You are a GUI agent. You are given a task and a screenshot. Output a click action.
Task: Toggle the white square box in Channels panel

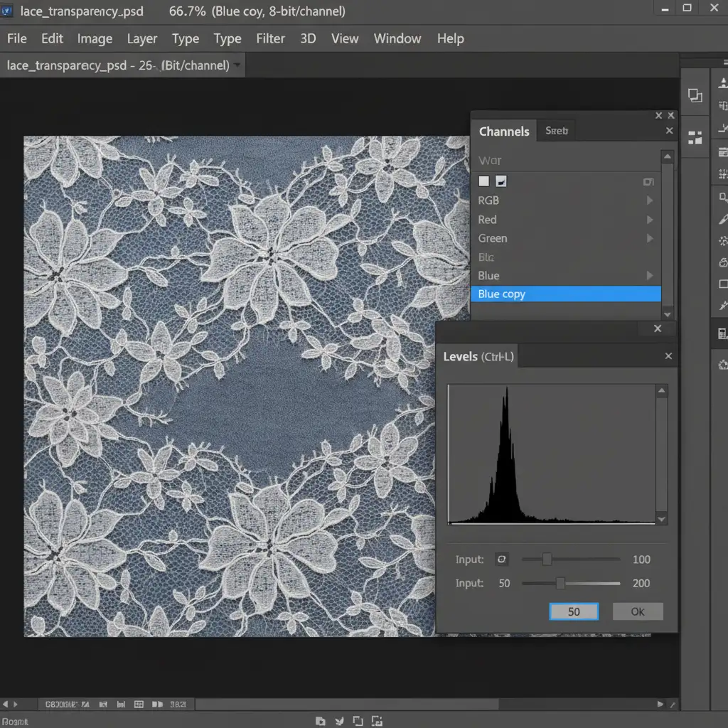point(484,182)
